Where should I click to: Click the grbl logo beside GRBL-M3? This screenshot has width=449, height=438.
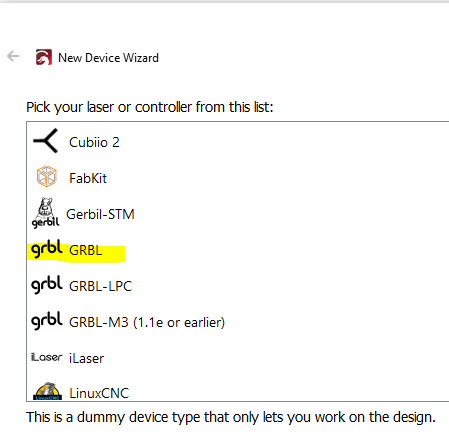pyautogui.click(x=47, y=321)
